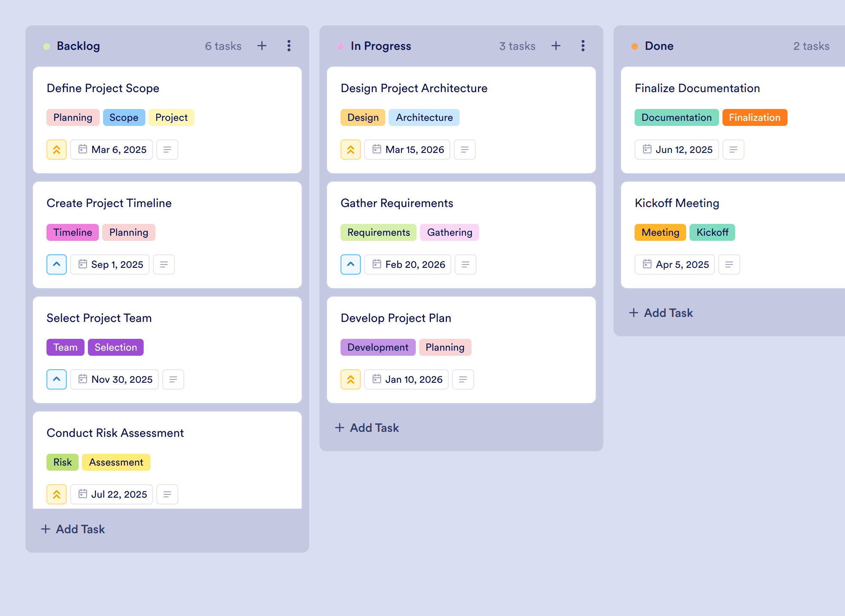
Task: Open the Define Project Scope card title
Action: (103, 88)
